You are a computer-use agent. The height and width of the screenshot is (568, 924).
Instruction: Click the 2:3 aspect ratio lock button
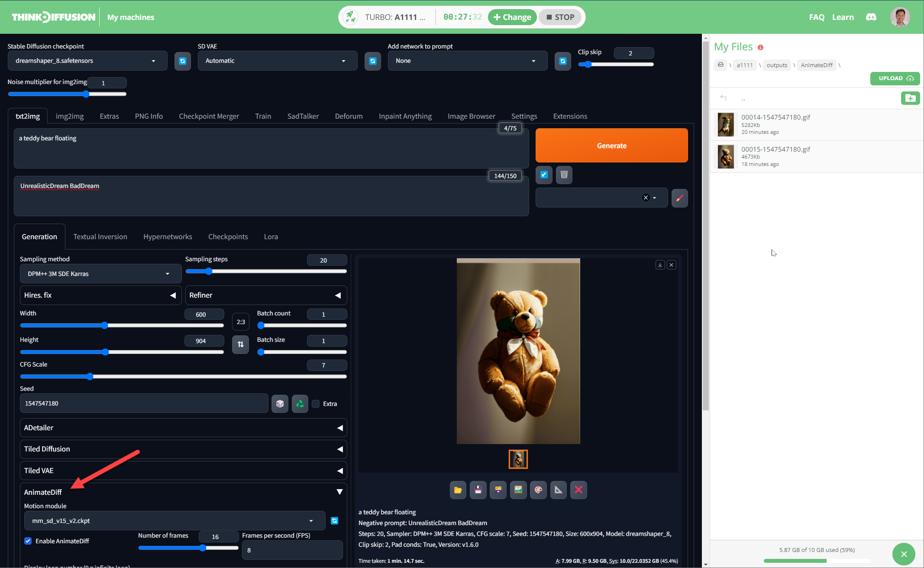click(241, 322)
